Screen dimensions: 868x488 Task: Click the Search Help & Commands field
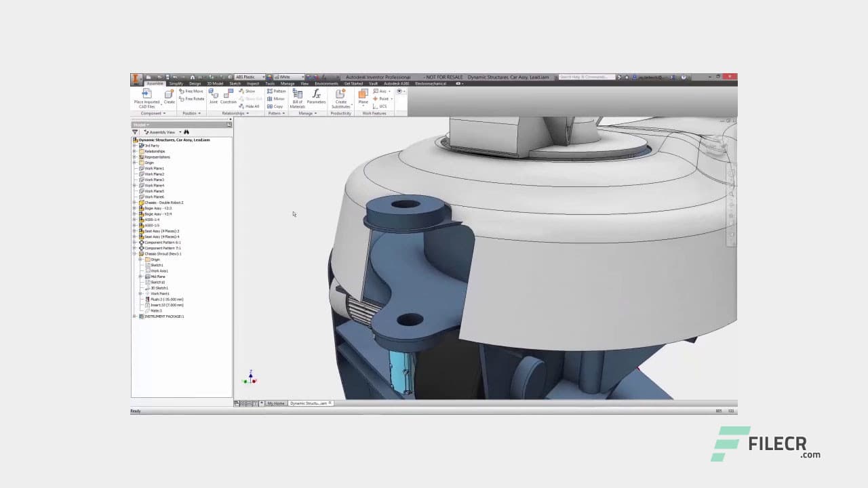(x=587, y=77)
